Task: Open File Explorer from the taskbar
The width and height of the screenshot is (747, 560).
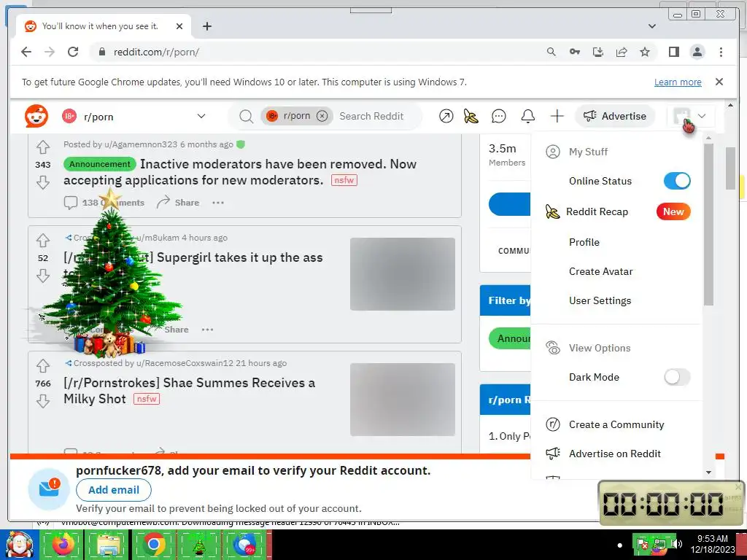Action: tap(109, 545)
